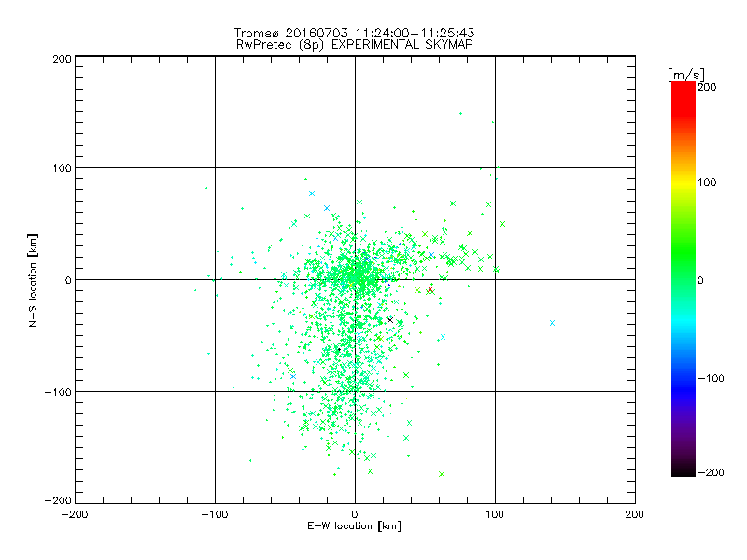747x560 pixels.
Task: Click the green X marker at bottom near -175 km
Action: click(442, 474)
